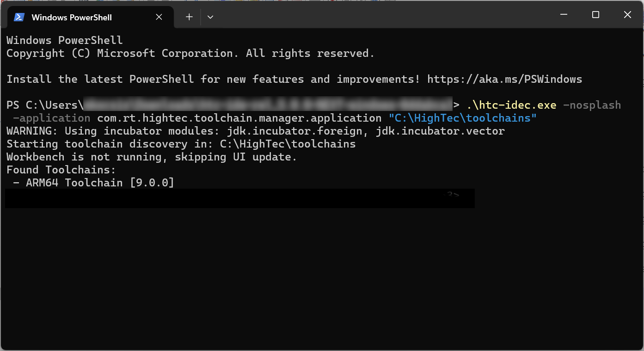Maximize the terminal window
The image size is (644, 351).
(x=595, y=14)
